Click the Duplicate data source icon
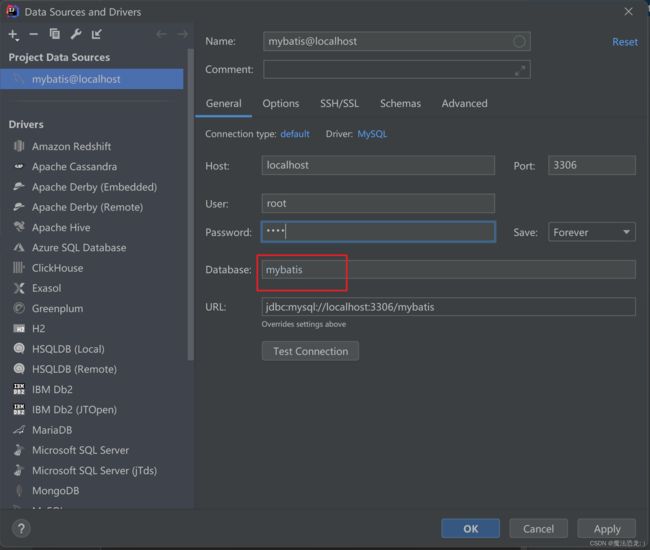The height and width of the screenshot is (550, 650). click(x=55, y=35)
